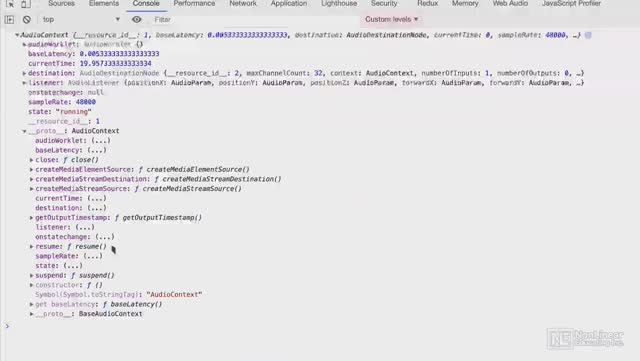Expand the audioWorklet property

24,44
